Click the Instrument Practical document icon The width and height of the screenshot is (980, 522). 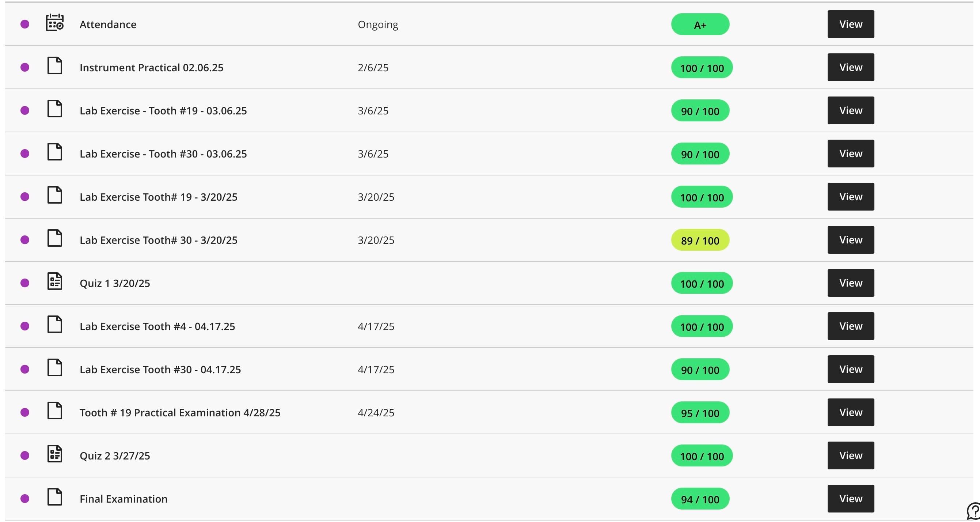click(x=55, y=66)
